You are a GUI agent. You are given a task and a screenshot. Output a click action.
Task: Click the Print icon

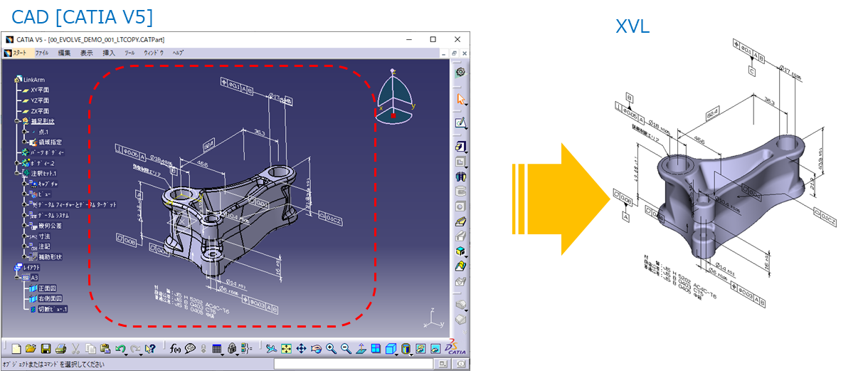click(x=60, y=348)
